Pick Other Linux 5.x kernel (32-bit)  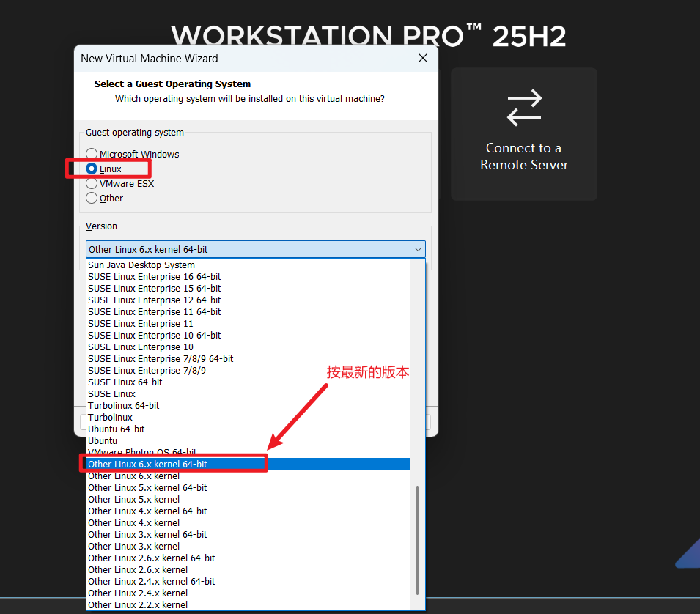click(x=248, y=499)
